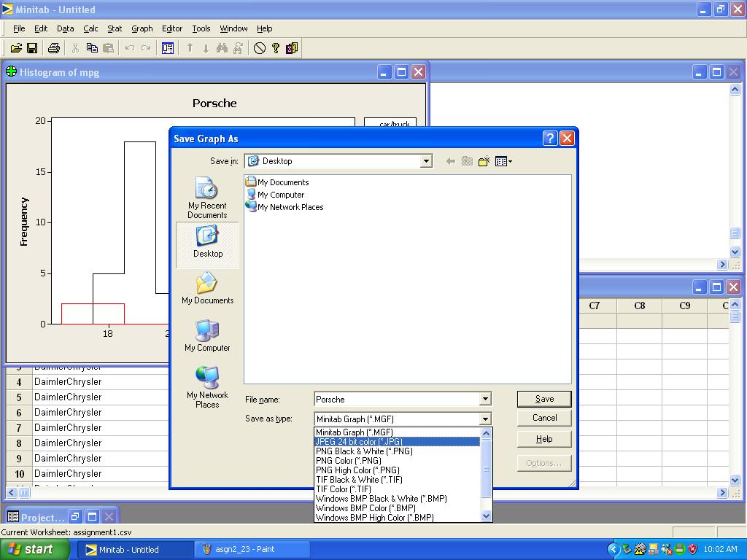Click the Create New Folder icon

click(x=484, y=161)
